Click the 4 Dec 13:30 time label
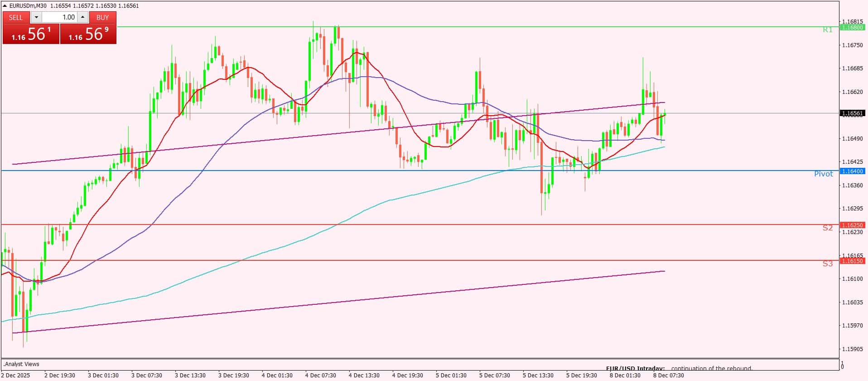 (364, 375)
